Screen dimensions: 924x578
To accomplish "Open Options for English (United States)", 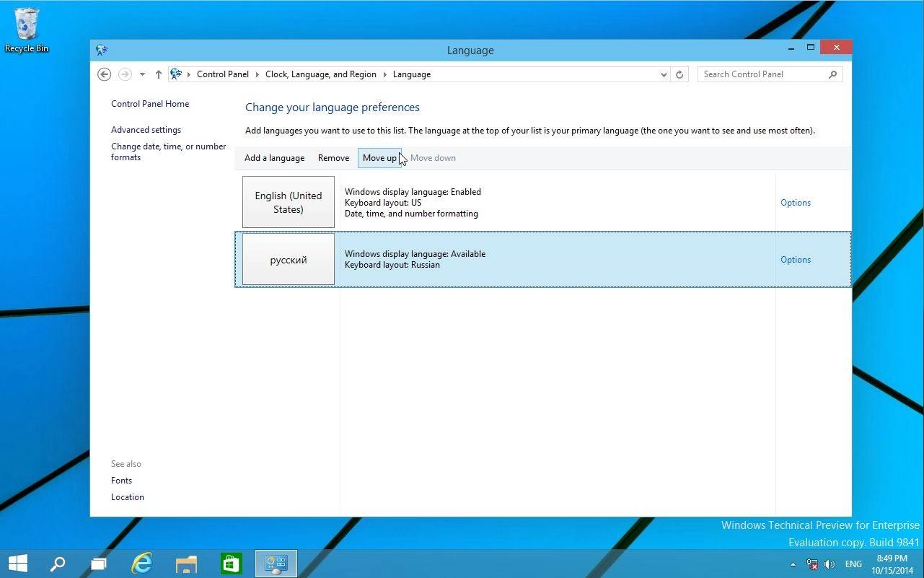I will click(x=796, y=203).
